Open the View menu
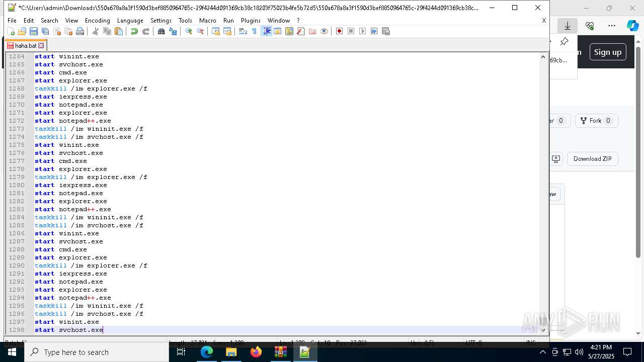Screen dimensions: 644x362 (x=71, y=21)
